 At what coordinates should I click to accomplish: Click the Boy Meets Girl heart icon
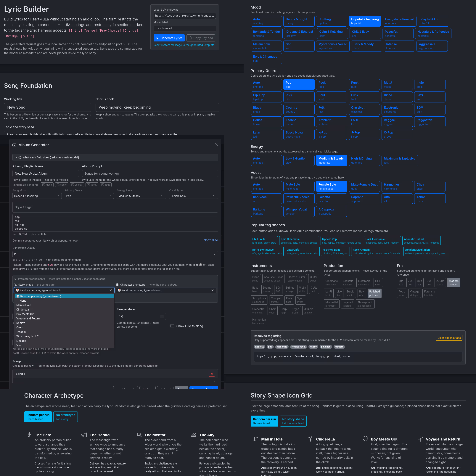pyautogui.click(x=365, y=439)
